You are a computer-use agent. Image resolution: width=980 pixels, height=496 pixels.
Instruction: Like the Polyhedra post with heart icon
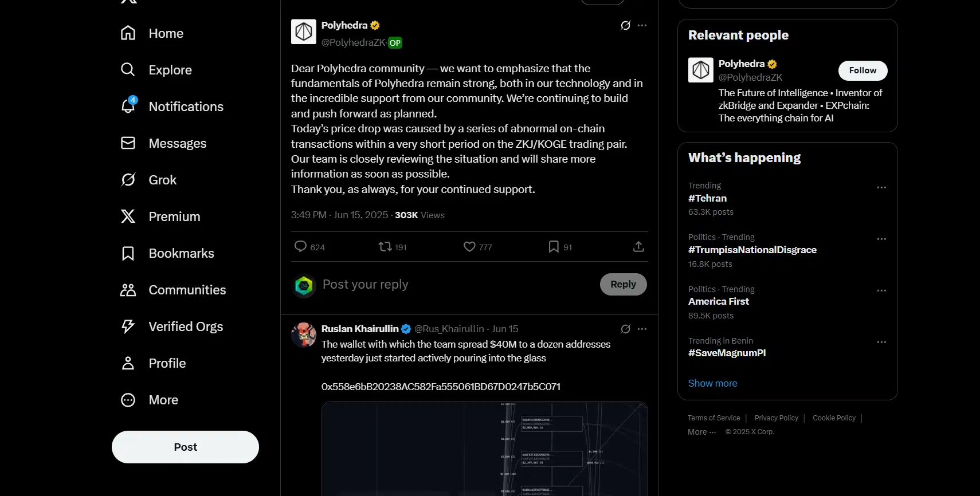(469, 247)
